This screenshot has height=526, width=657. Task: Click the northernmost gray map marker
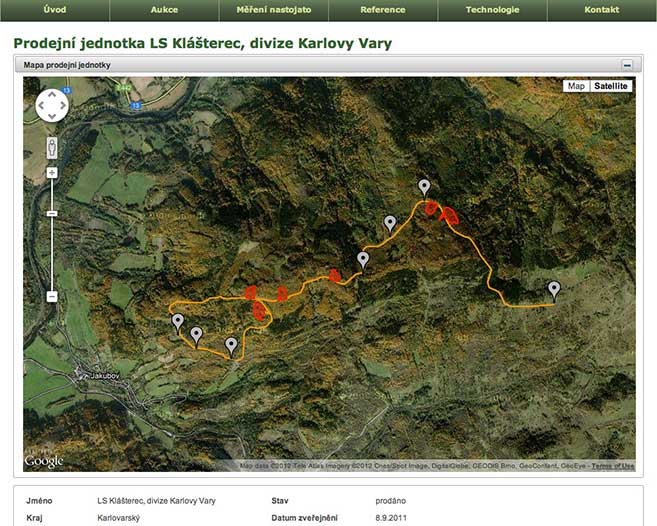424,187
